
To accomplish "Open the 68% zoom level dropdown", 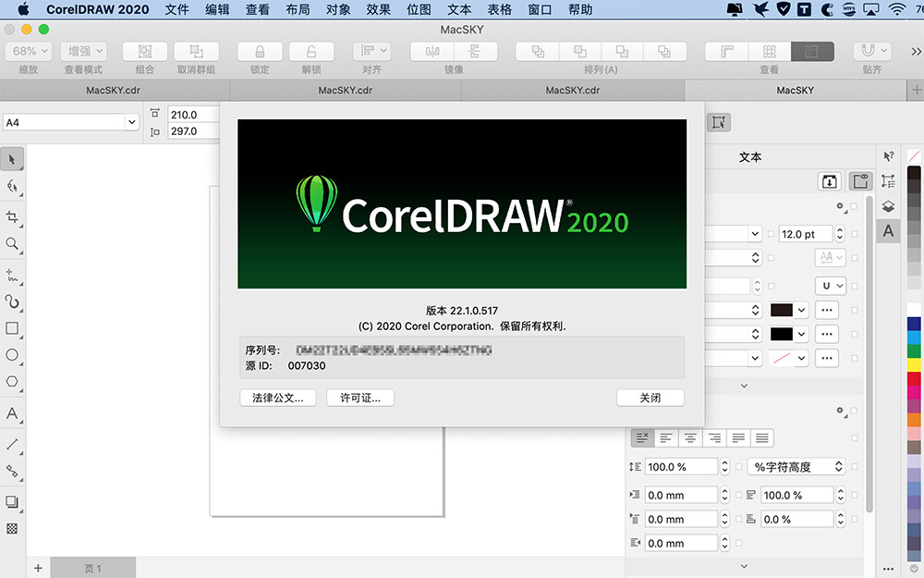I will point(29,51).
